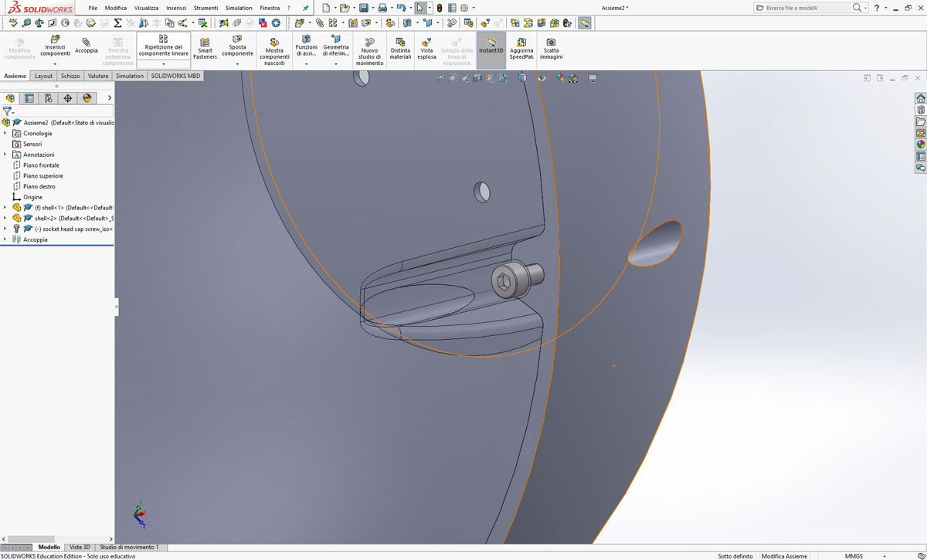Switch to the Layout tab

coord(44,76)
